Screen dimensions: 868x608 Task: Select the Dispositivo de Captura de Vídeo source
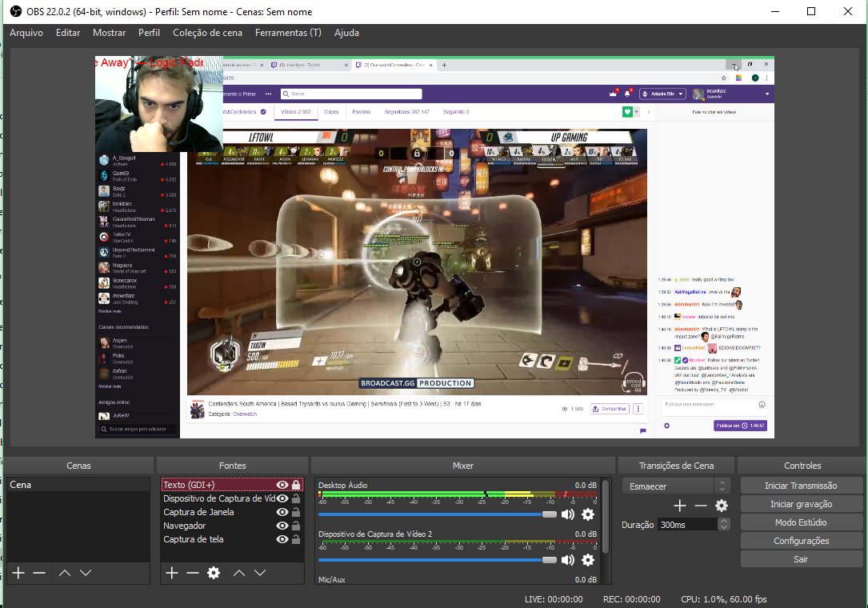point(232,498)
